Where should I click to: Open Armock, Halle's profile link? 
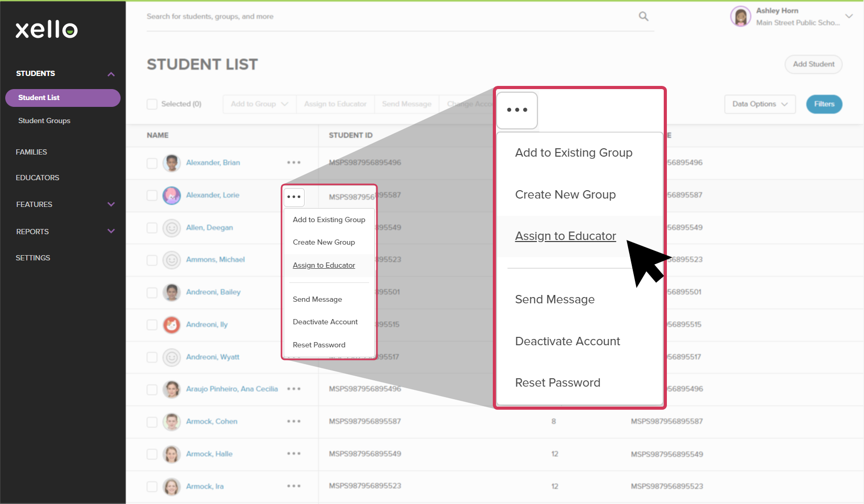click(x=209, y=454)
